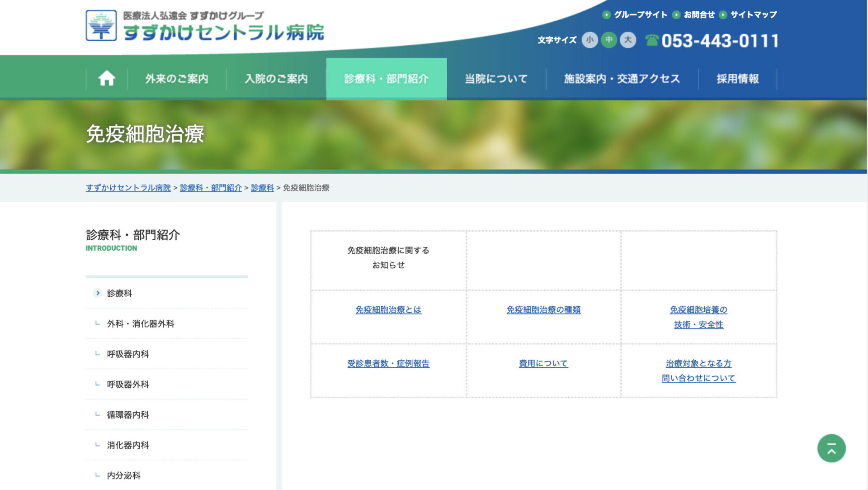Open the 入院のご案内 menu

pos(276,79)
